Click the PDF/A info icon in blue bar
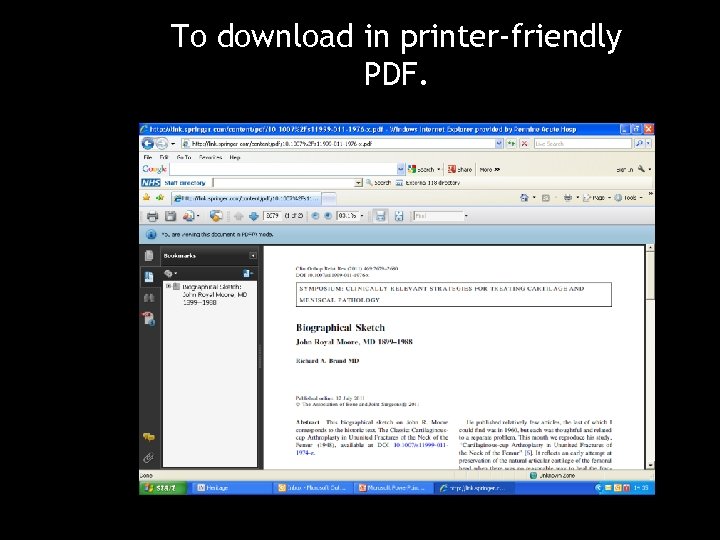This screenshot has width=720, height=540. point(151,235)
